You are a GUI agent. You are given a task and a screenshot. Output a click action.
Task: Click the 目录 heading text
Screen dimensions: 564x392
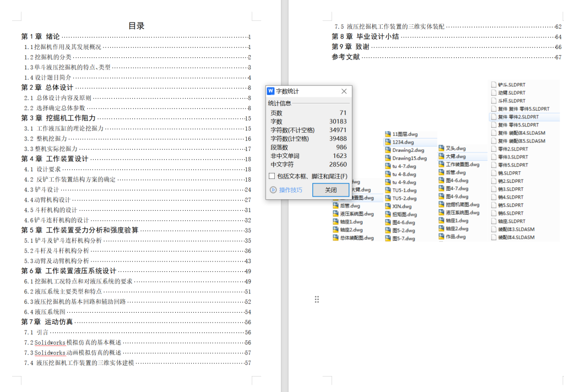tap(136, 26)
